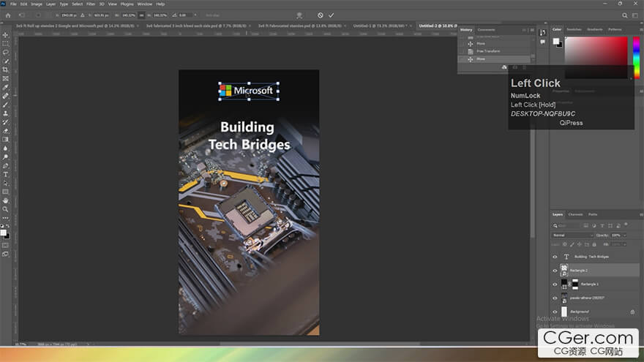Select the Move tool

coord(5,35)
